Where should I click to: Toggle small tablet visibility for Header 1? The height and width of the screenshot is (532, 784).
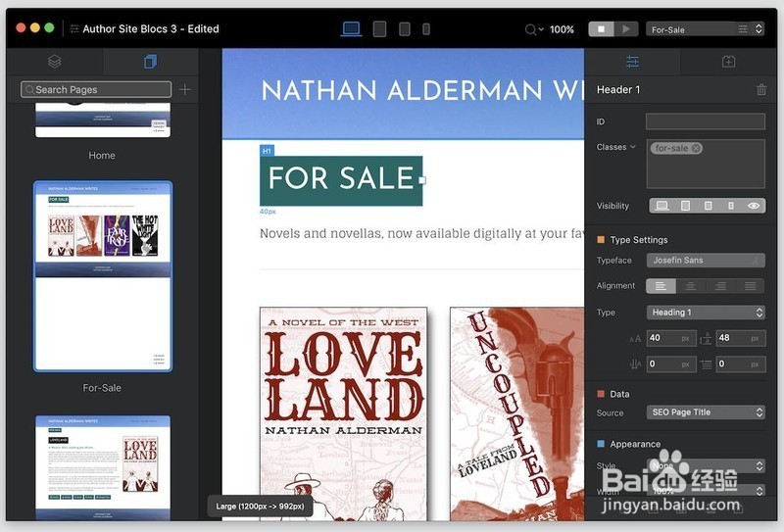[708, 206]
